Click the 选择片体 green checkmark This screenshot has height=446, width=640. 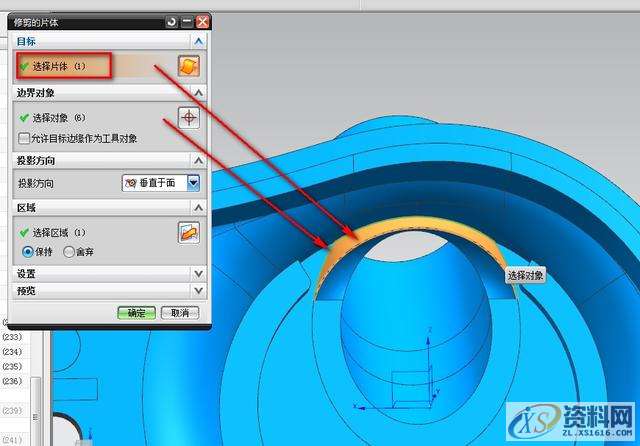[25, 66]
